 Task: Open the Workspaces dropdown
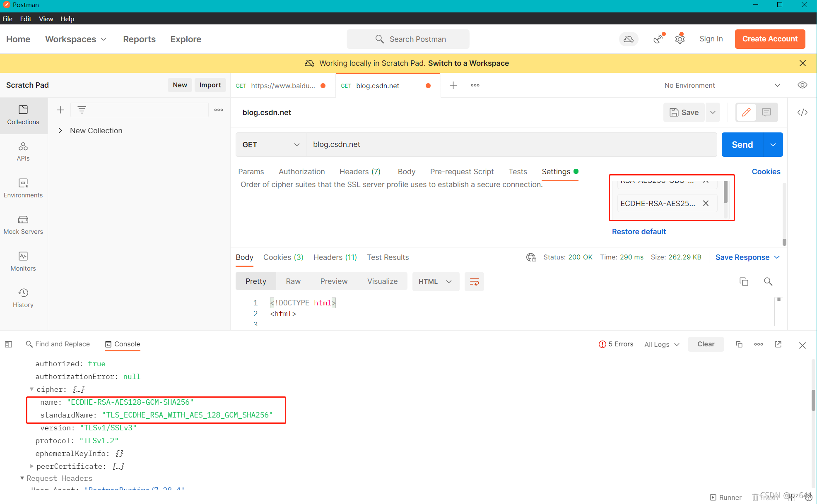tap(76, 39)
